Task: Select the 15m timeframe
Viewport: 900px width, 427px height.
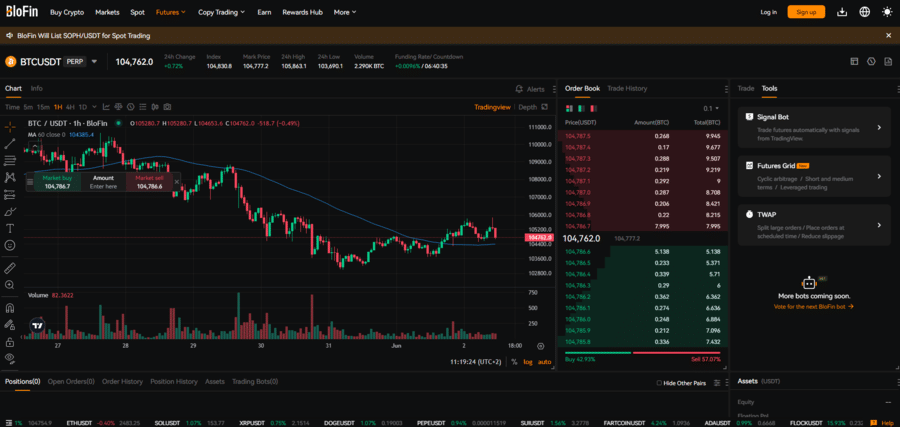Action: click(x=43, y=107)
